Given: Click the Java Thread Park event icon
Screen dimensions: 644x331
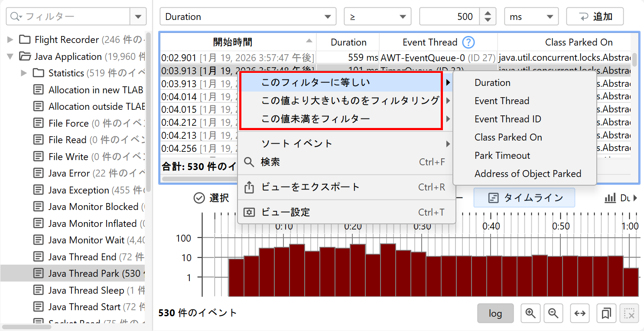Looking at the screenshot, I should coord(39,274).
